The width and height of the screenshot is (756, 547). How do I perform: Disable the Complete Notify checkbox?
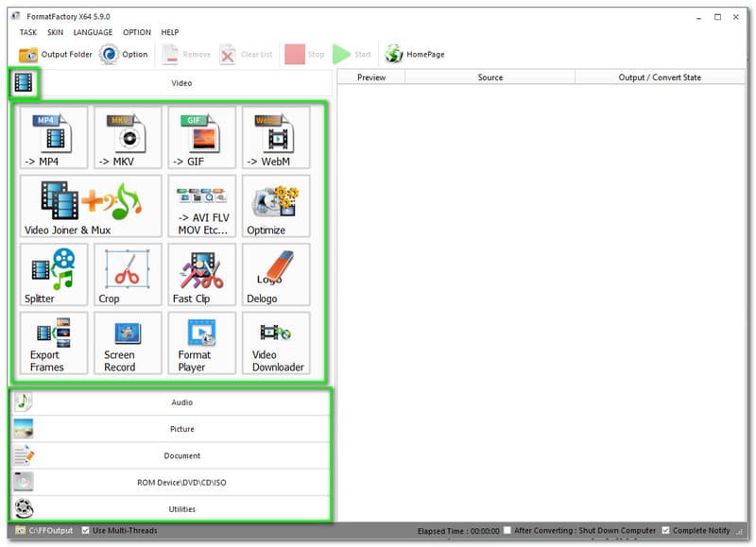pyautogui.click(x=666, y=530)
